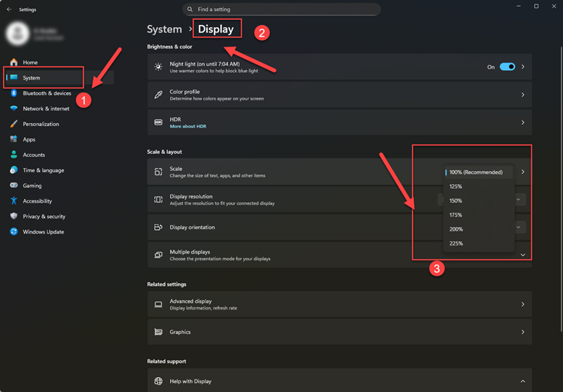Go to System breadcrumb
Screen dimensions: 563x392
[x=164, y=29]
